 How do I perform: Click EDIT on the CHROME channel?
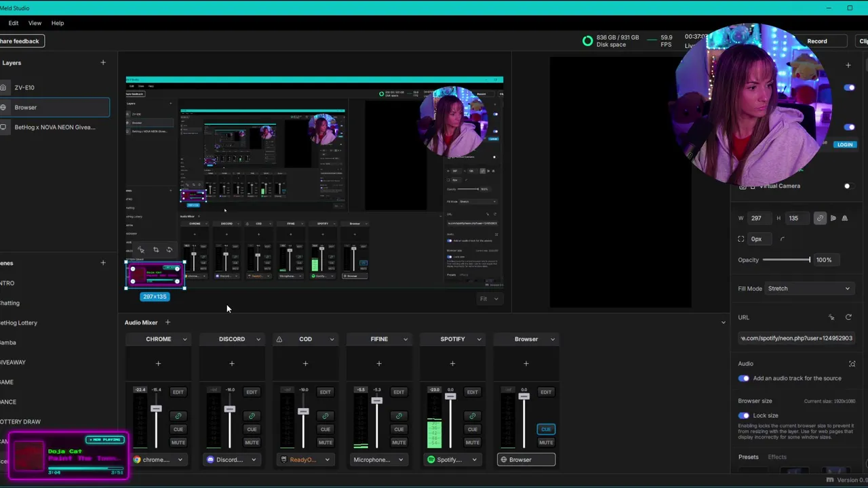tap(178, 392)
